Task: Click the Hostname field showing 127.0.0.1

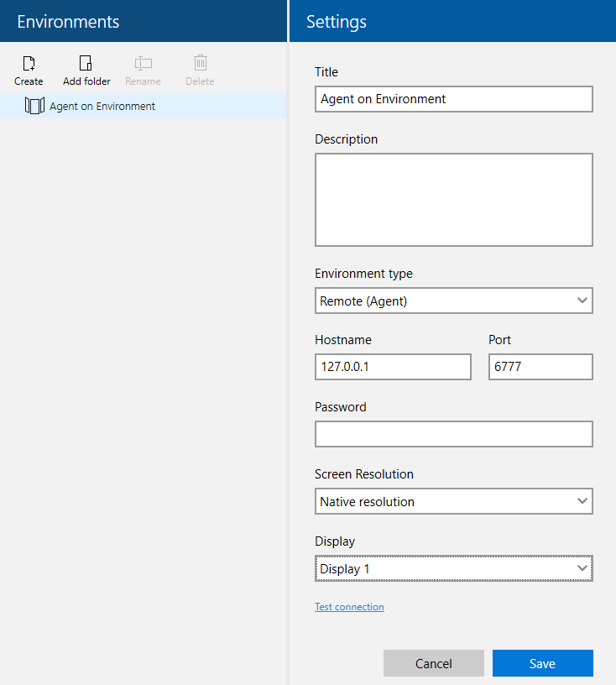Action: (x=392, y=367)
